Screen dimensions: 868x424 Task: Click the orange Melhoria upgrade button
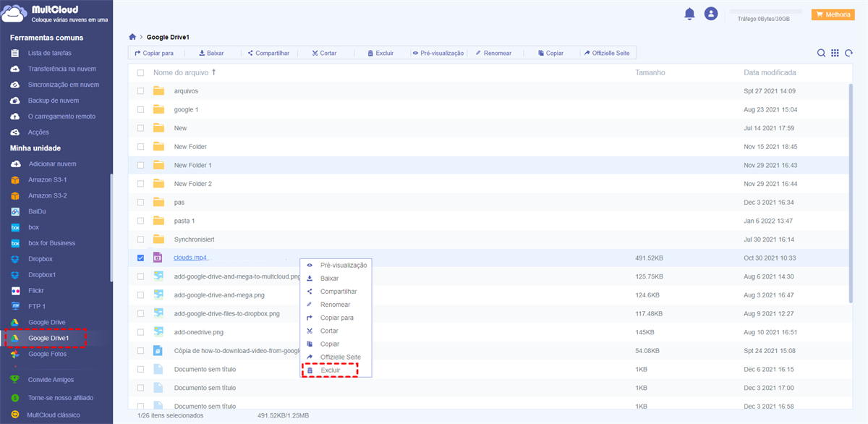[833, 14]
